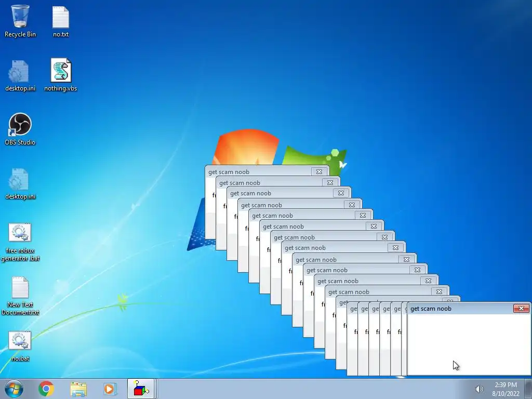This screenshot has width=532, height=399.
Task: Select desktop.ini icon beside nothing.vbs
Action: click(x=20, y=75)
